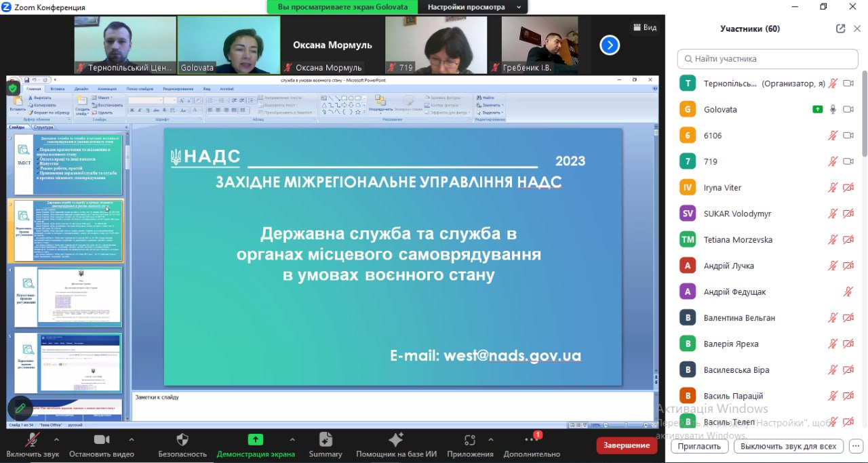Click the camera icon for 6106
Screen dimensions: 868x463
848,136
